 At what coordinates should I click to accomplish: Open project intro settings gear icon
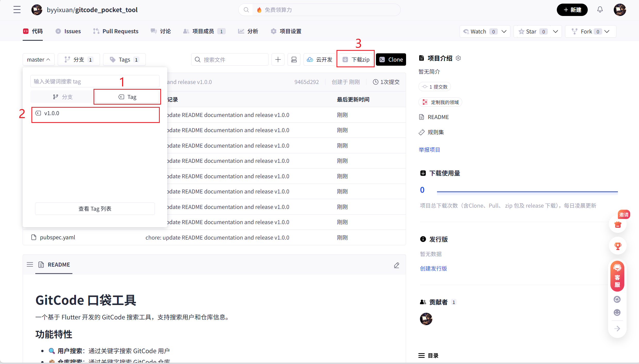tap(458, 58)
